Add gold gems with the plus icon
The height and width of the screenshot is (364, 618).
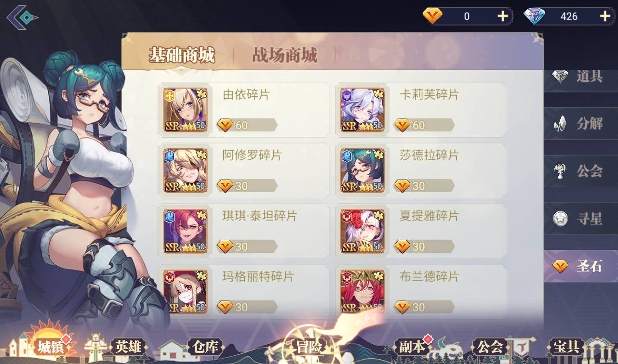coord(503,16)
